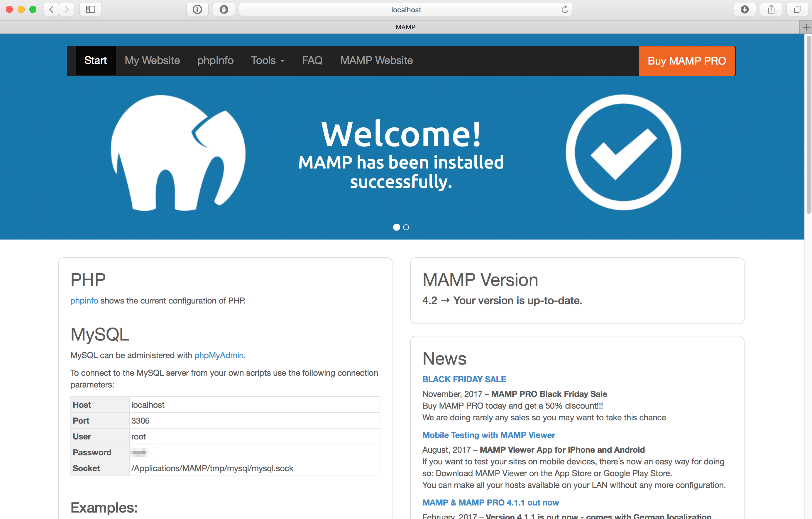Click the Buy MAMP PRO button
Image resolution: width=812 pixels, height=519 pixels.
[687, 61]
